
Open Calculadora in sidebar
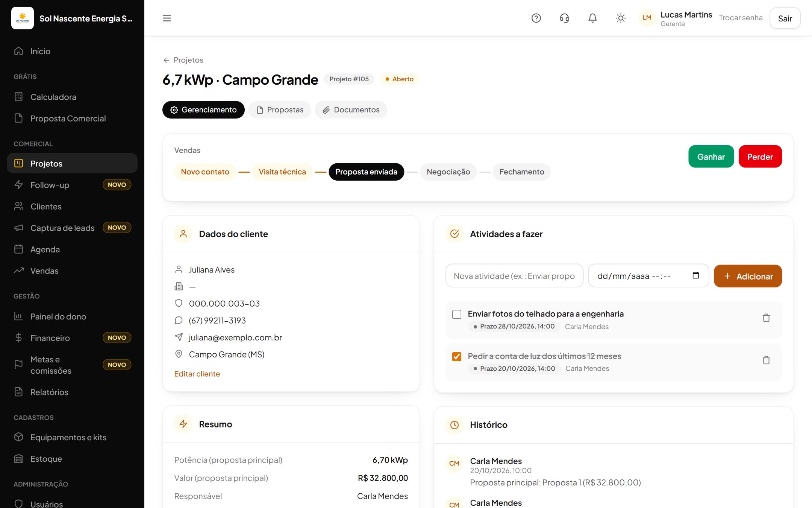(72, 97)
